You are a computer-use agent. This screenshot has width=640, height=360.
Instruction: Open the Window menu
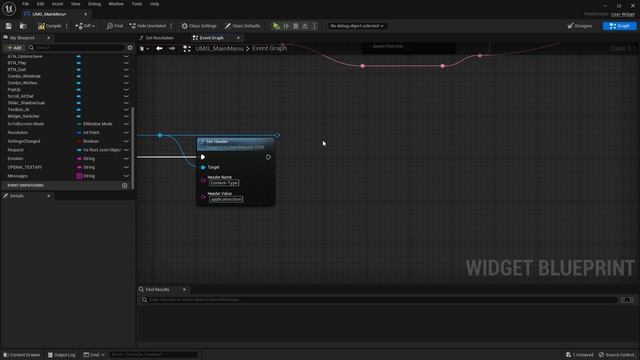[x=116, y=4]
